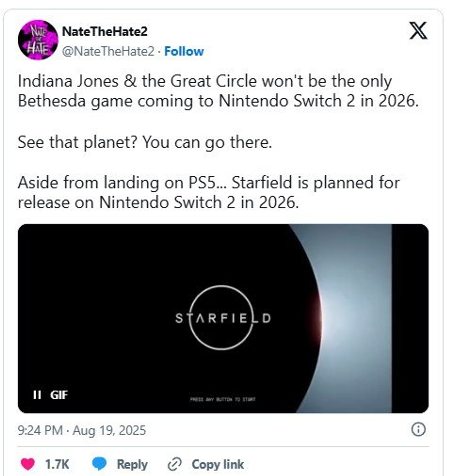Open the NateTheHate2 display name

pyautogui.click(x=104, y=32)
